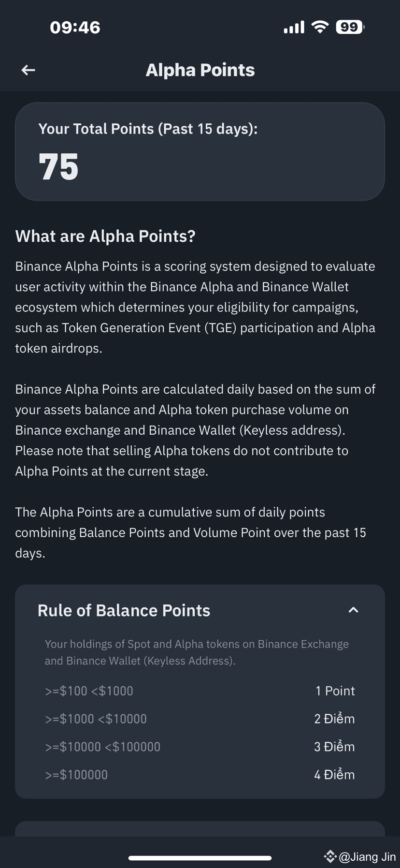Tap the Wi-Fi status icon

click(320, 27)
